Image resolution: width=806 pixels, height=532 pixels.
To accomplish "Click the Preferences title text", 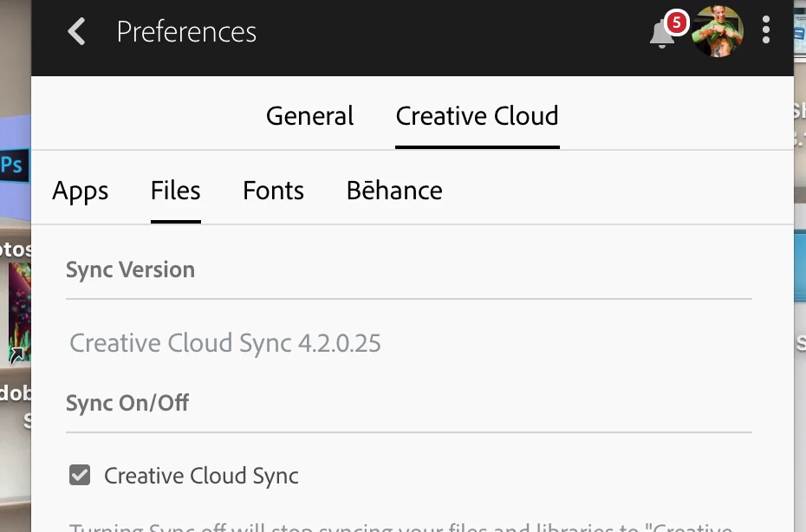I will pyautogui.click(x=186, y=32).
